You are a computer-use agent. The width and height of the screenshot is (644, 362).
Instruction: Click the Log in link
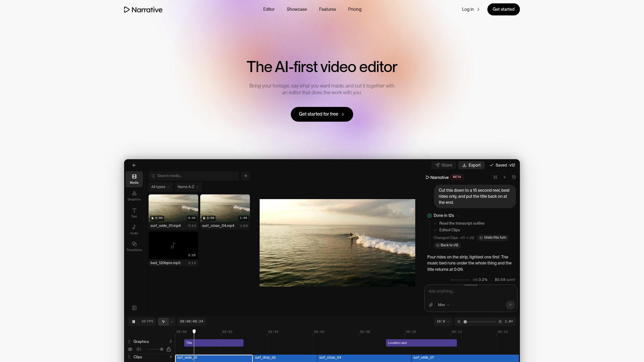[471, 9]
